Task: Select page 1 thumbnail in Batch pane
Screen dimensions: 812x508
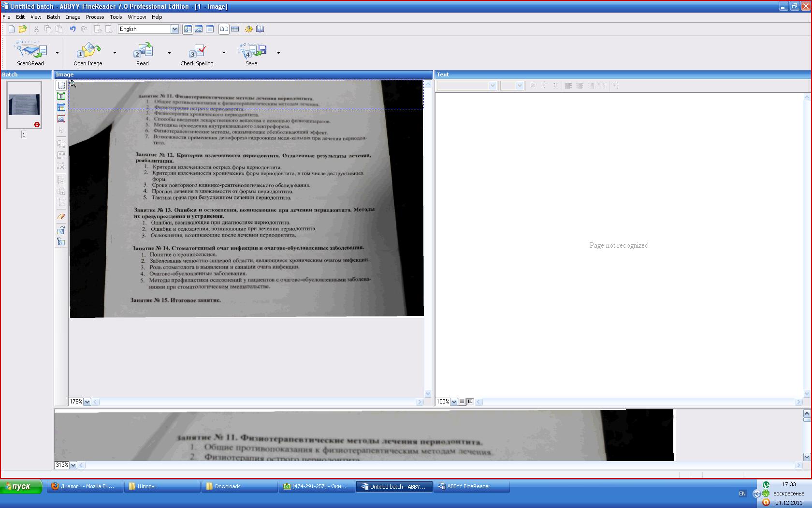Action: click(x=24, y=105)
